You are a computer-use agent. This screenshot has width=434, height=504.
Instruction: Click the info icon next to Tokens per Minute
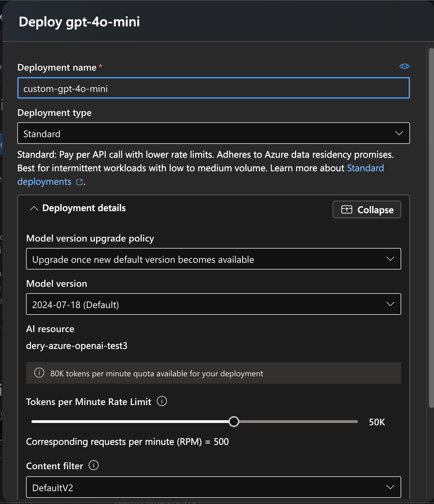click(162, 401)
